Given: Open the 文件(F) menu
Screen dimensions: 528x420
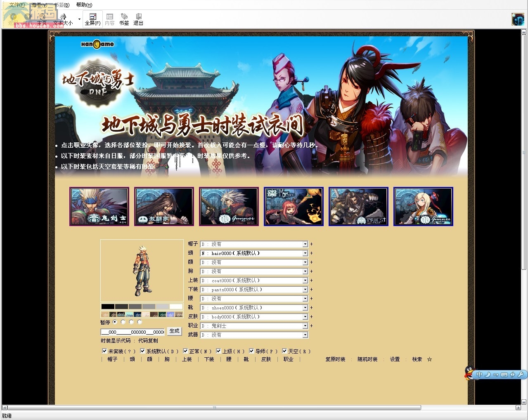Looking at the screenshot, I should coord(17,5).
